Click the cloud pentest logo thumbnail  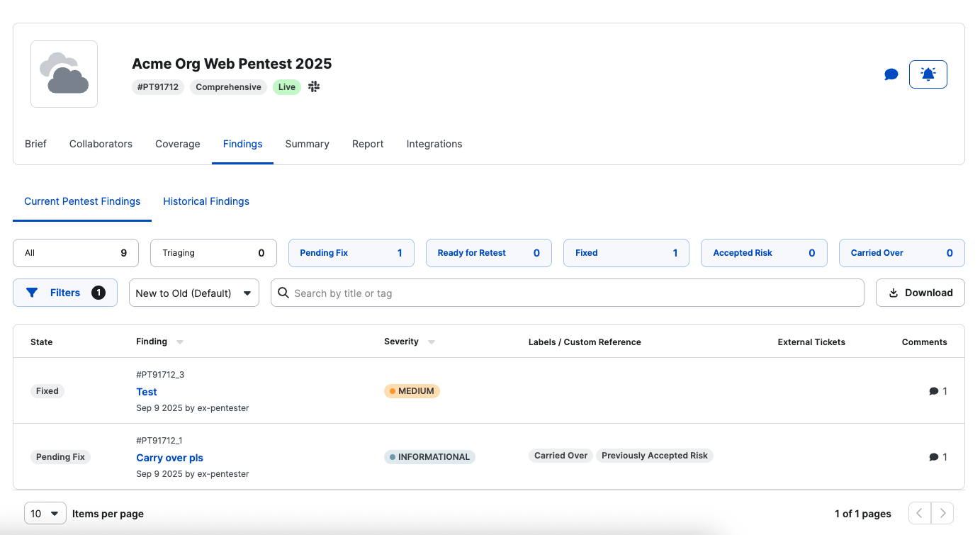64,74
